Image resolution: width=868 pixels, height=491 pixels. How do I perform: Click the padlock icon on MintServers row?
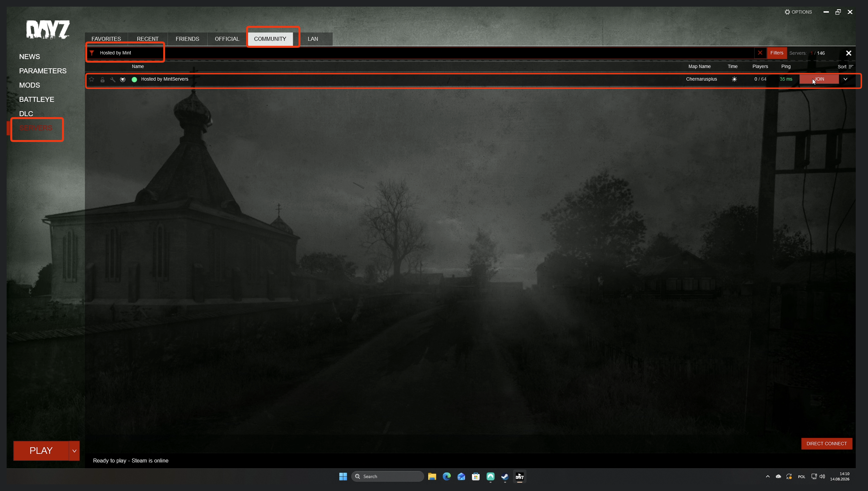[102, 80]
